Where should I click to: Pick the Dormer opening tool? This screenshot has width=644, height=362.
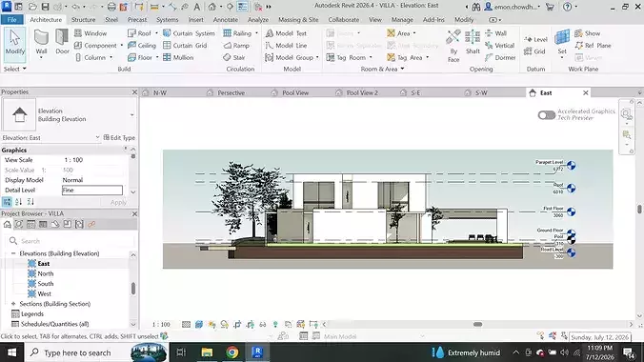pyautogui.click(x=500, y=57)
